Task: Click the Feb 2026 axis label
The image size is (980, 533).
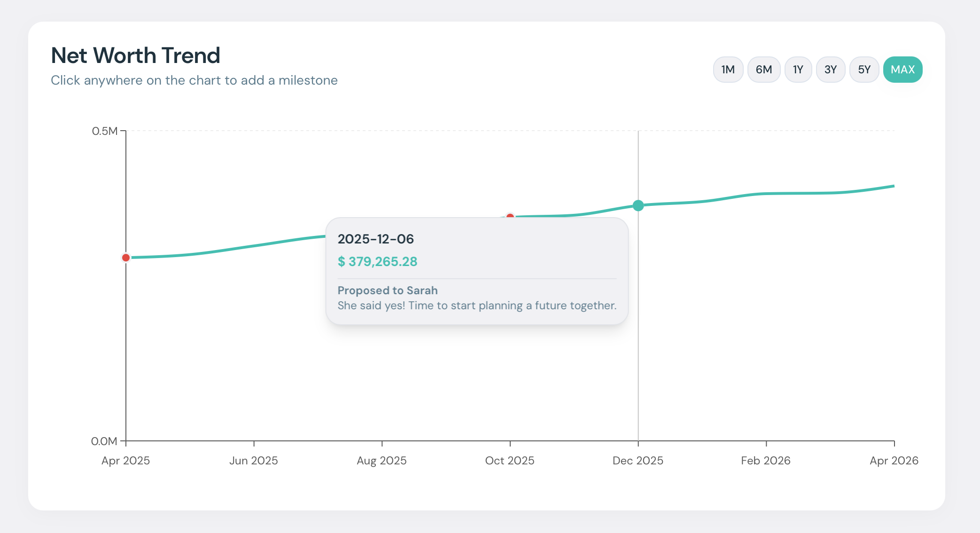Action: click(765, 461)
